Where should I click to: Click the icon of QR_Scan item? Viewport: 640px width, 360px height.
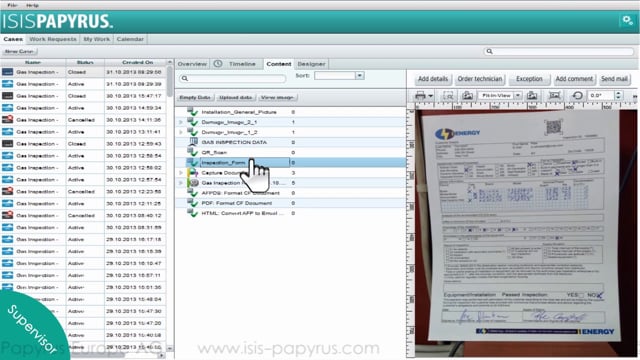[193, 152]
